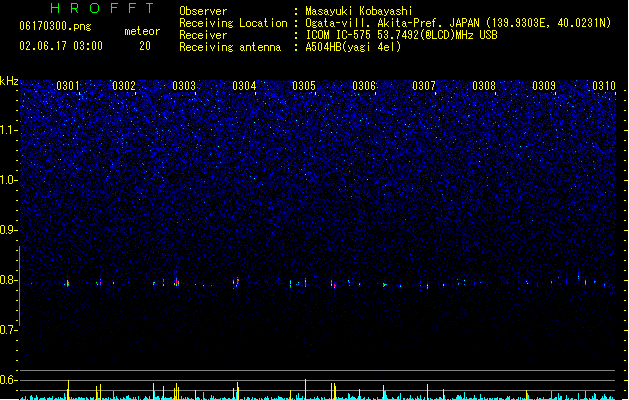The height and width of the screenshot is (400, 629).
Task: Click the 0.9 kHz axis label
Action: pyautogui.click(x=8, y=230)
